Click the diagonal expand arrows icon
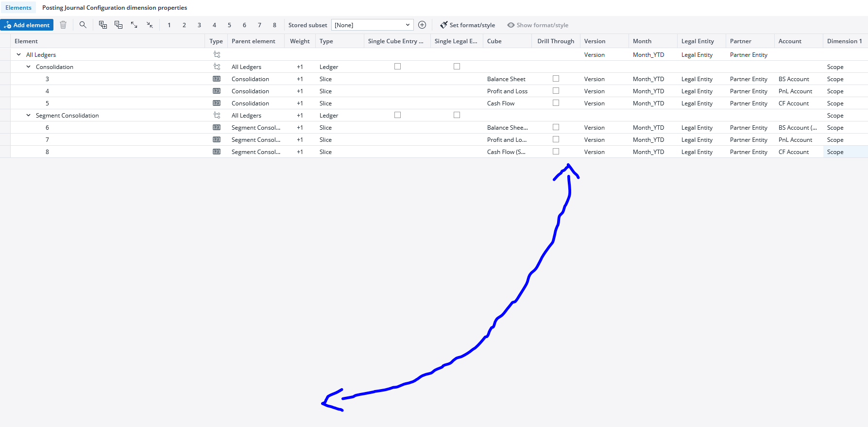 (x=134, y=25)
